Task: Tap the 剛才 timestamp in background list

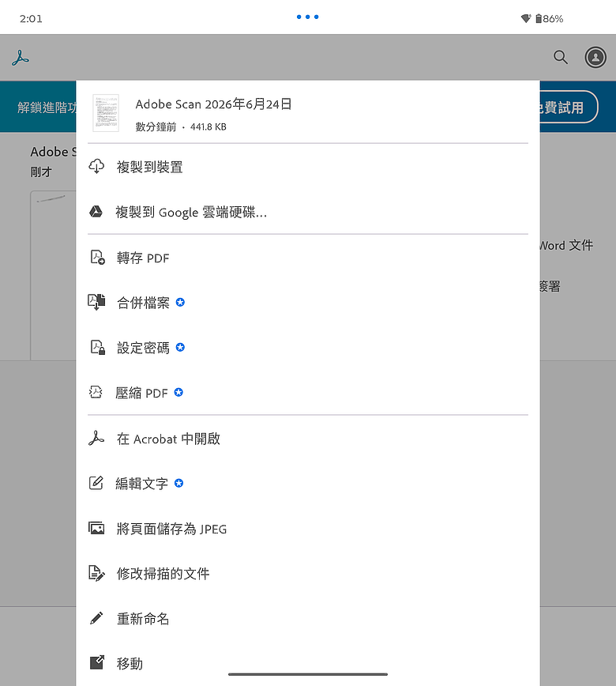Action: pos(40,172)
